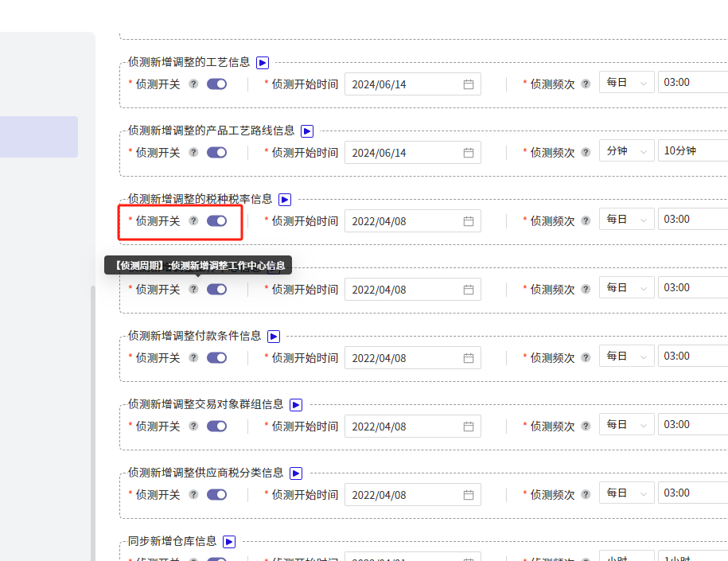Open calendar icon in 产品工艺路线信息 date field
The height and width of the screenshot is (561, 728).
click(469, 153)
